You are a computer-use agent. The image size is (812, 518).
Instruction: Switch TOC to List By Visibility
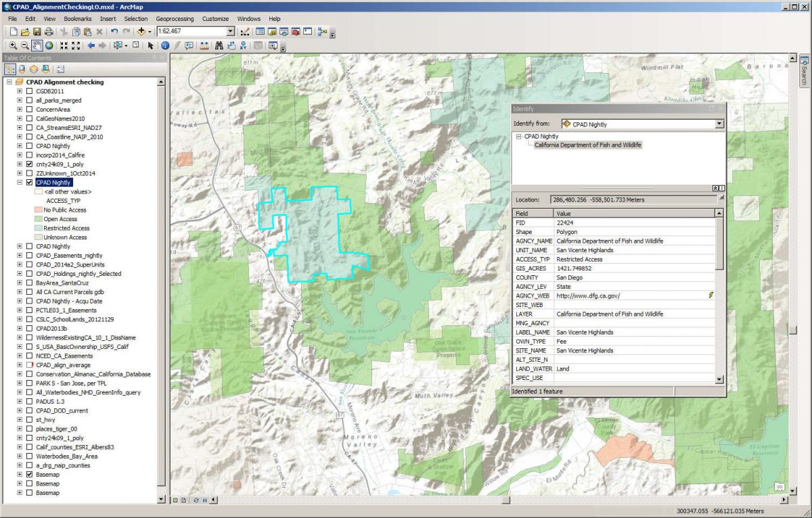33,69
